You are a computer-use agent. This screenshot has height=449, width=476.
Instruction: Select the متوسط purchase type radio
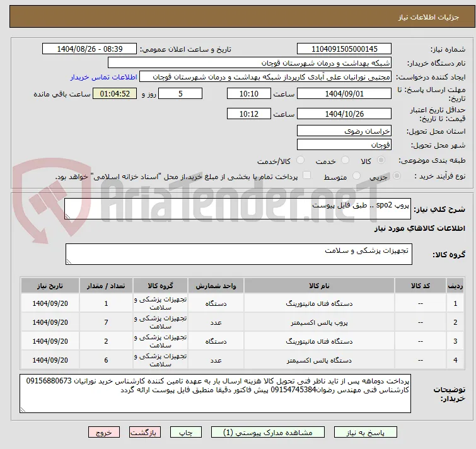pos(356,176)
